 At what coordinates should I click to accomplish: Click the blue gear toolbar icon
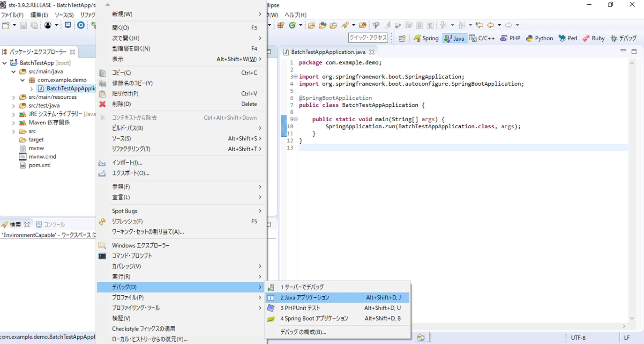click(x=81, y=25)
